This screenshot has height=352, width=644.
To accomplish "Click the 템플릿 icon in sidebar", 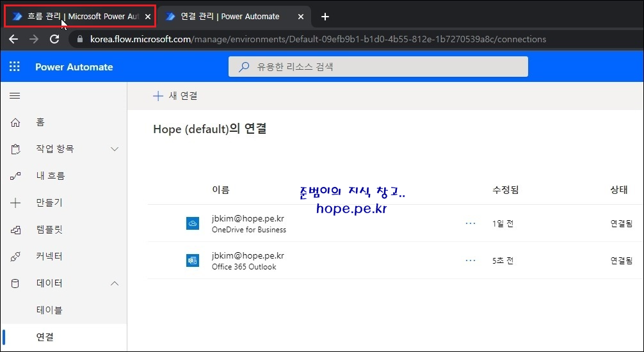I will pos(15,230).
